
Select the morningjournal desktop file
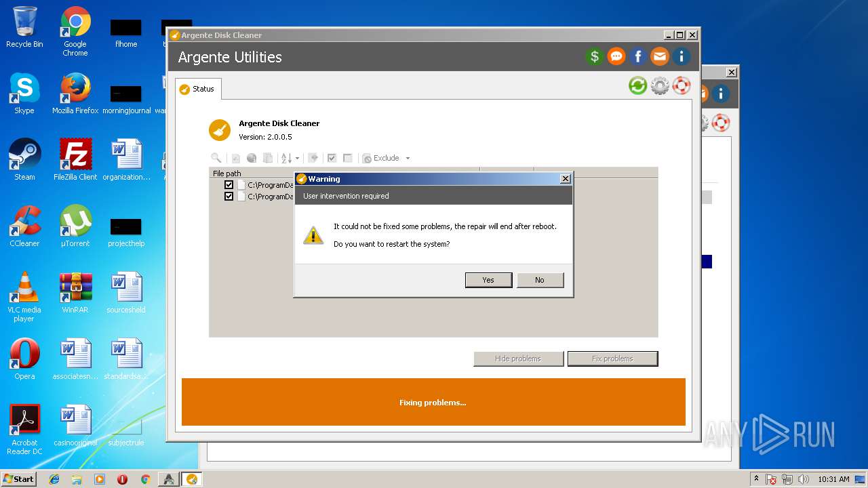[126, 99]
